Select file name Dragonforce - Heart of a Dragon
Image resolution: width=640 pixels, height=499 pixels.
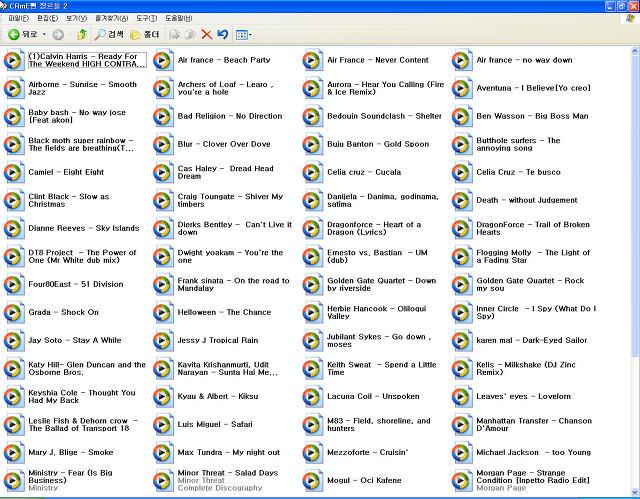tap(374, 228)
